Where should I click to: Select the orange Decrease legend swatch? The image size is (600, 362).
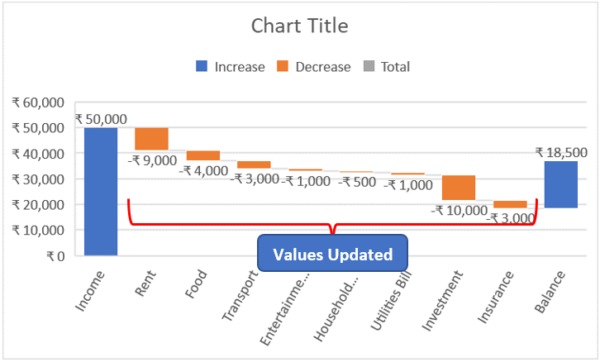pyautogui.click(x=282, y=66)
